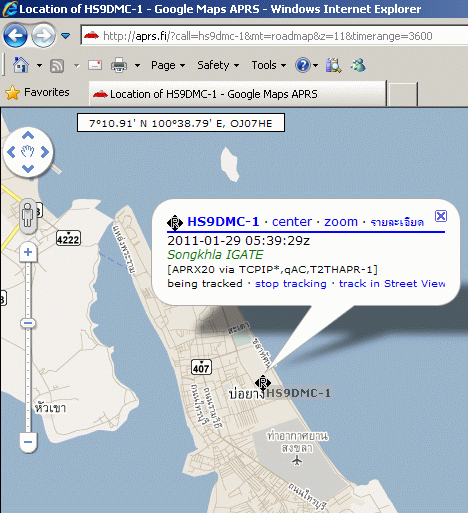Pan the map up
This screenshot has width=468, height=513.
coord(28,135)
